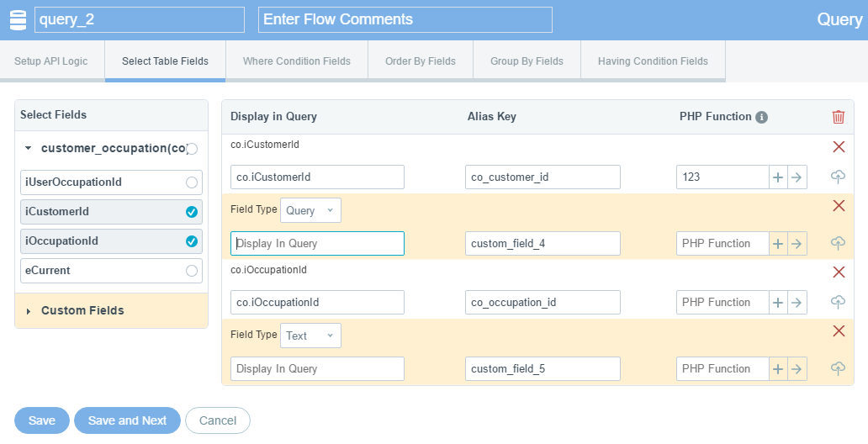Click cloud upload icon in co_occupation_id row
Image resolution: width=868 pixels, height=444 pixels.
tap(838, 302)
